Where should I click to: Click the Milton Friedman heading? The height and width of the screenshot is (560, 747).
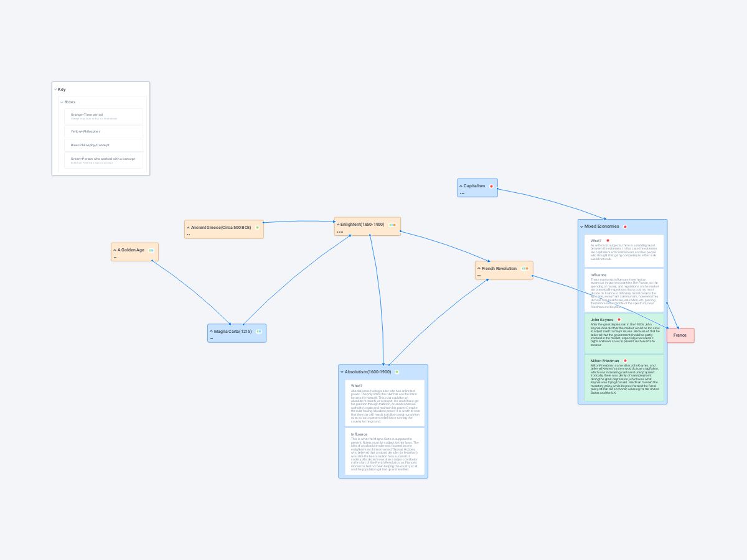tap(605, 361)
